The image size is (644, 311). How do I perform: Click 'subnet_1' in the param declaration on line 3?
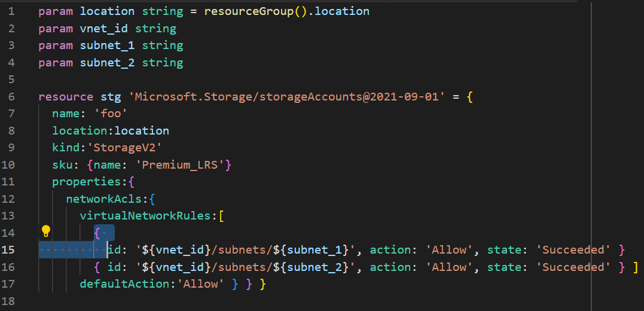(x=107, y=45)
